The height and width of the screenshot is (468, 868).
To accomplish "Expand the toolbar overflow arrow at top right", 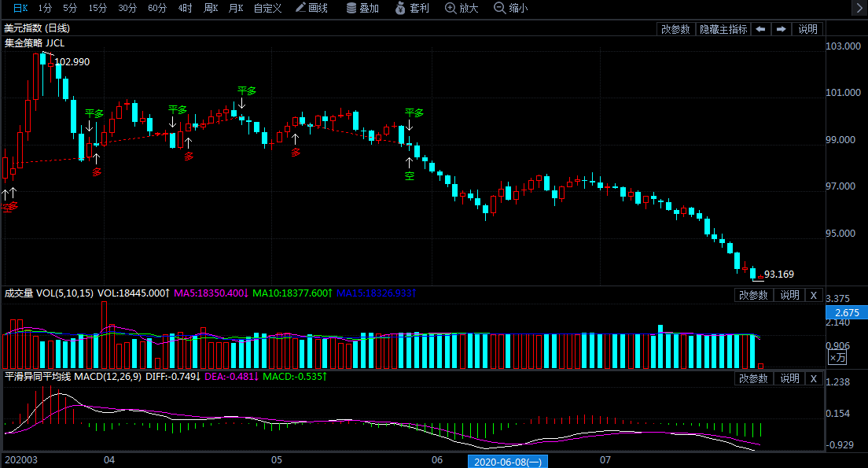I will [x=858, y=8].
